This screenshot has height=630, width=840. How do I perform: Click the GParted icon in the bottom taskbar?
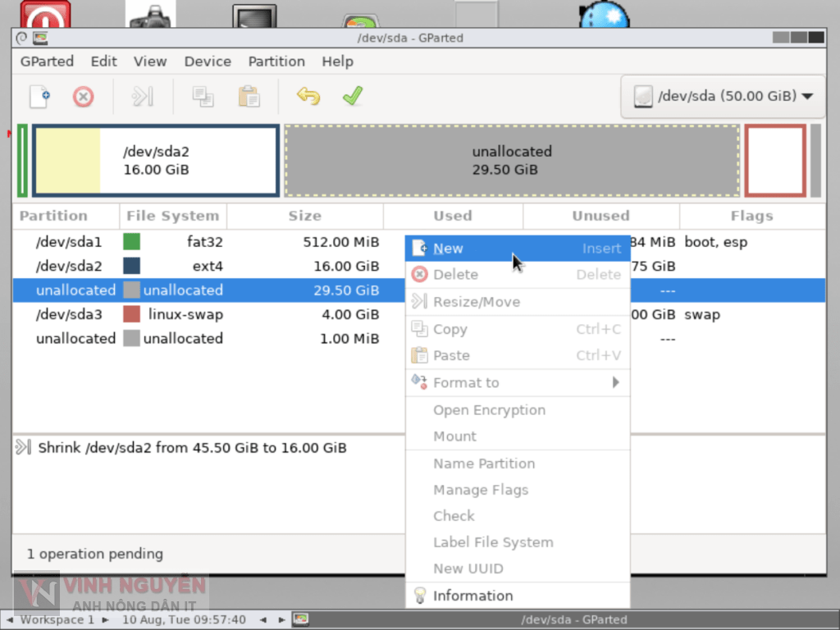301,619
